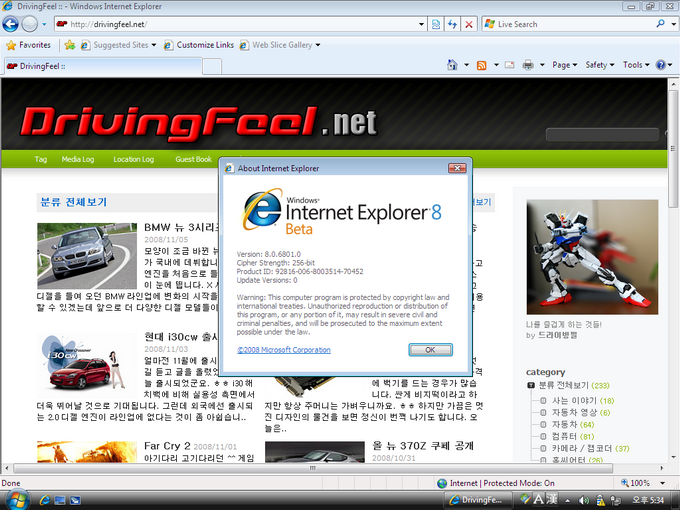The image size is (680, 510).
Task: Open the Media Log navigation link
Action: (x=78, y=159)
